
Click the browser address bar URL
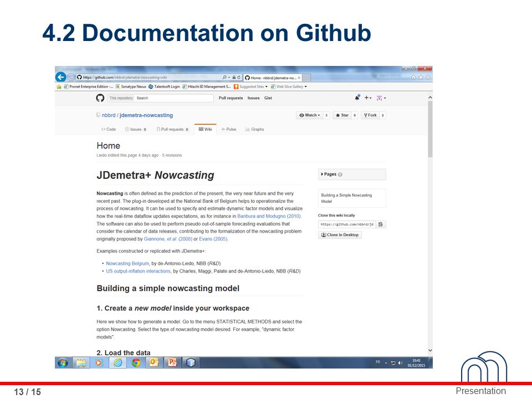[x=125, y=78]
